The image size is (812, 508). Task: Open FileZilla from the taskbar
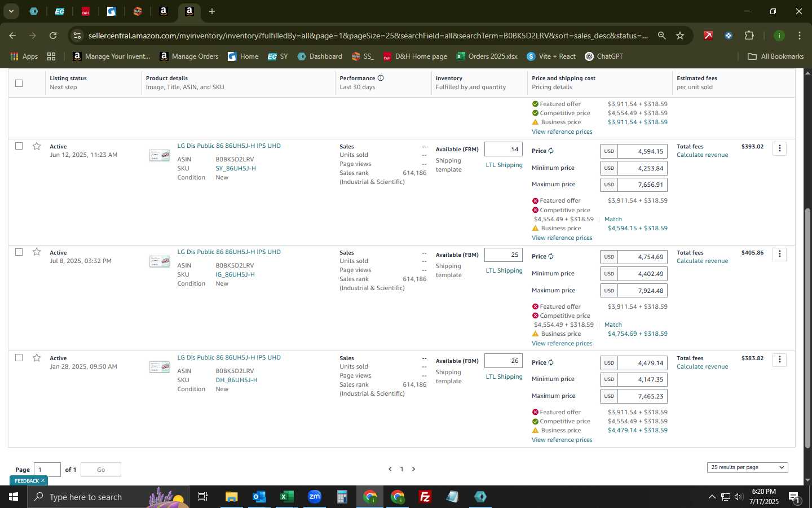tap(425, 497)
